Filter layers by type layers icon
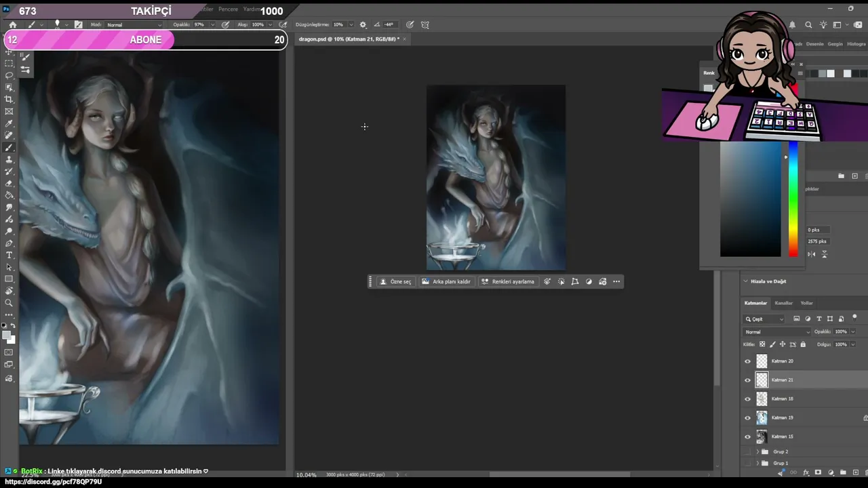The image size is (868, 488). tap(818, 319)
